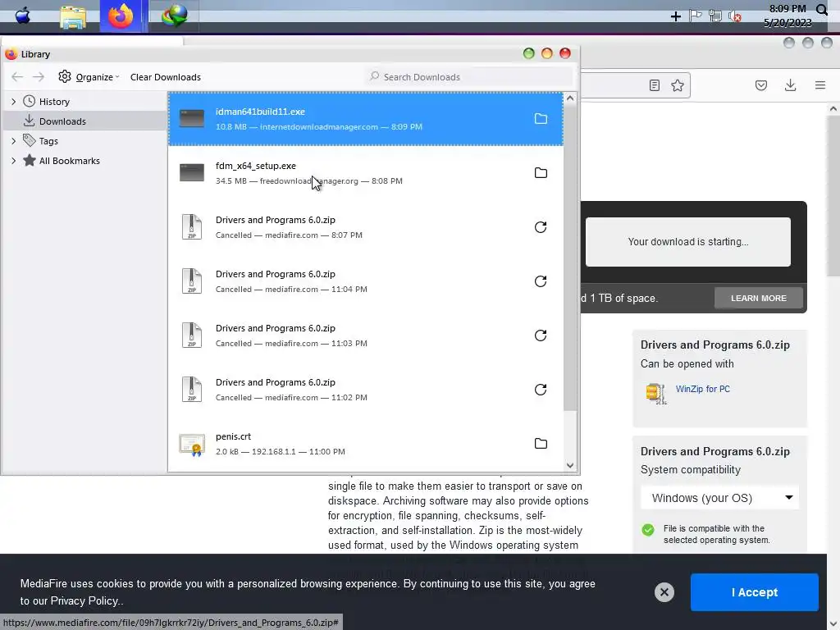Open Internet Download Manager globe taskbar icon
The width and height of the screenshot is (840, 630).
[174, 16]
